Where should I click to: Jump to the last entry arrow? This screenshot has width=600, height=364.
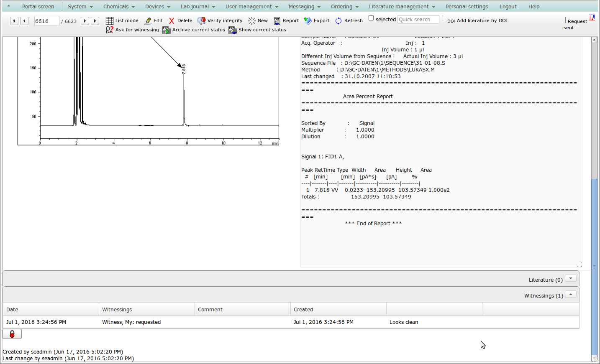click(95, 21)
